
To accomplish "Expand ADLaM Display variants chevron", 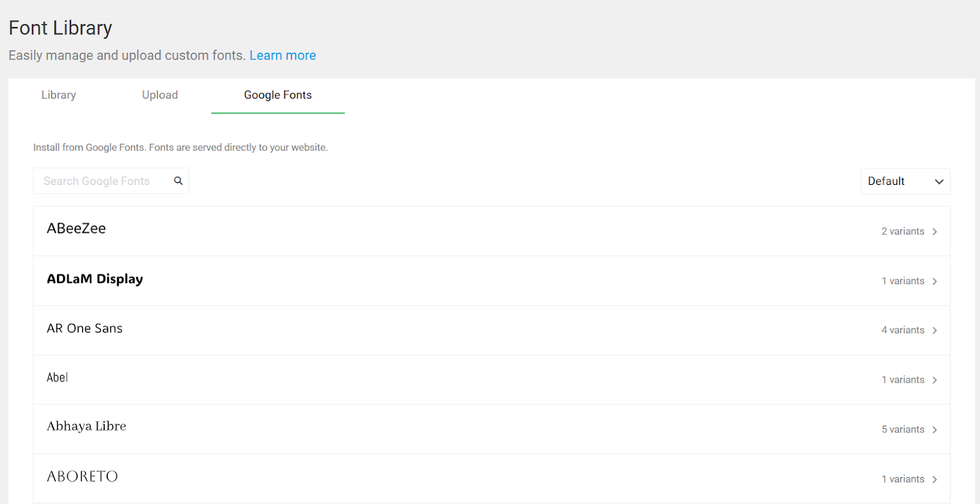I will pos(935,281).
